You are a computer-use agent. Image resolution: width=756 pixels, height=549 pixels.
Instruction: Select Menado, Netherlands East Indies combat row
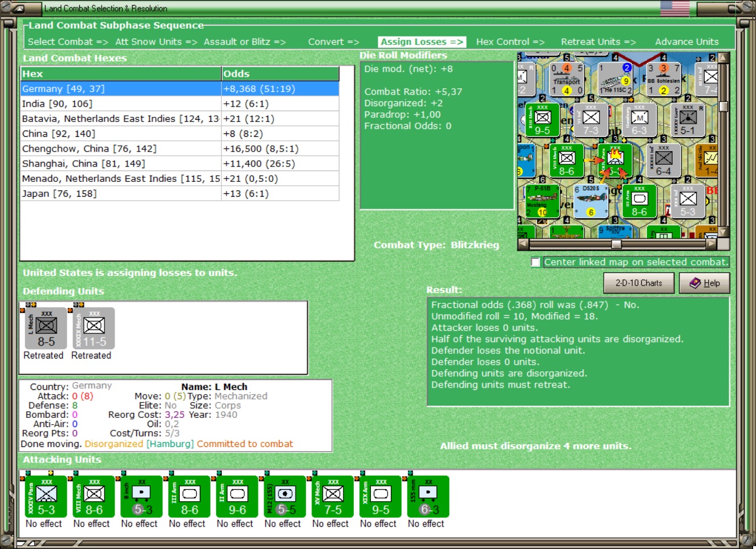(x=180, y=178)
